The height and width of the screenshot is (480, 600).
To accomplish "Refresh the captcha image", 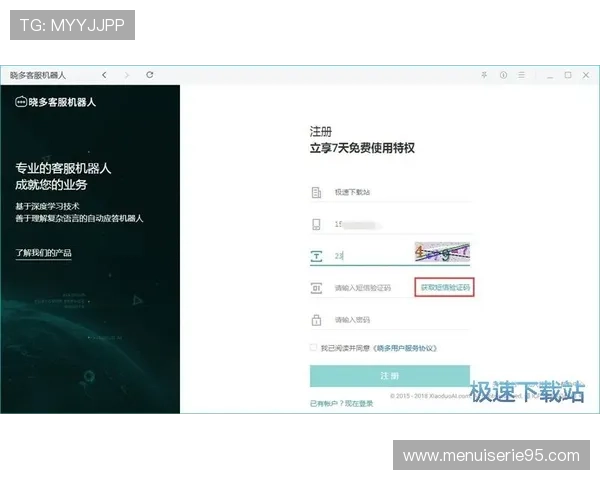I will pyautogui.click(x=442, y=252).
